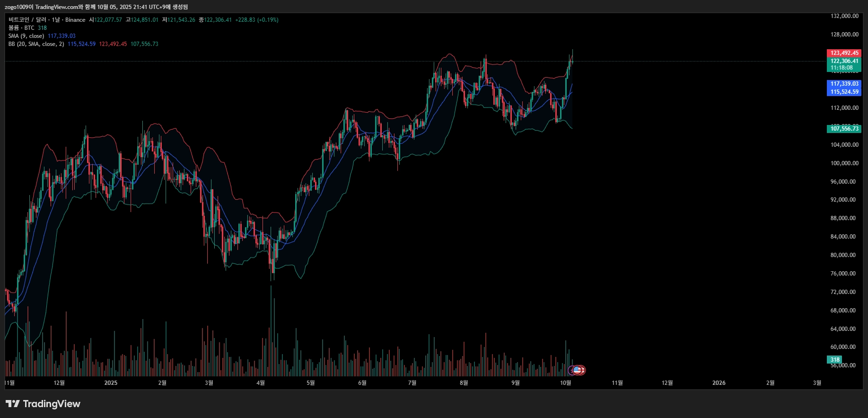
Task: Click the blue 117,339.03 price axis label
Action: pos(844,84)
